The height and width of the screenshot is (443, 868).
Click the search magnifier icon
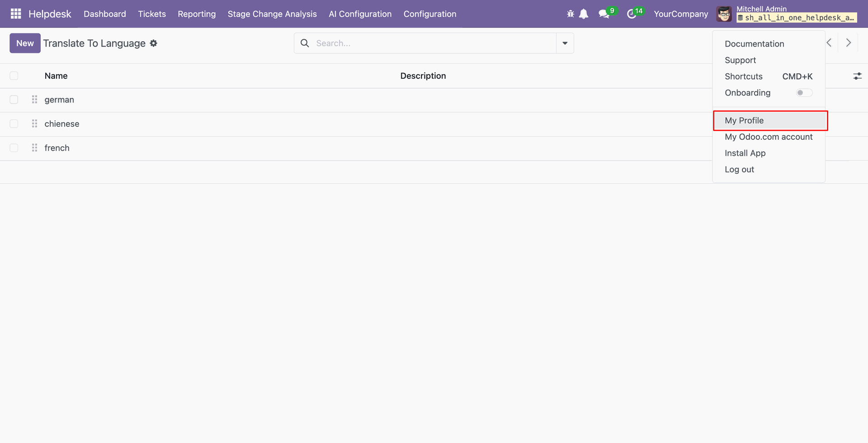pyautogui.click(x=305, y=43)
